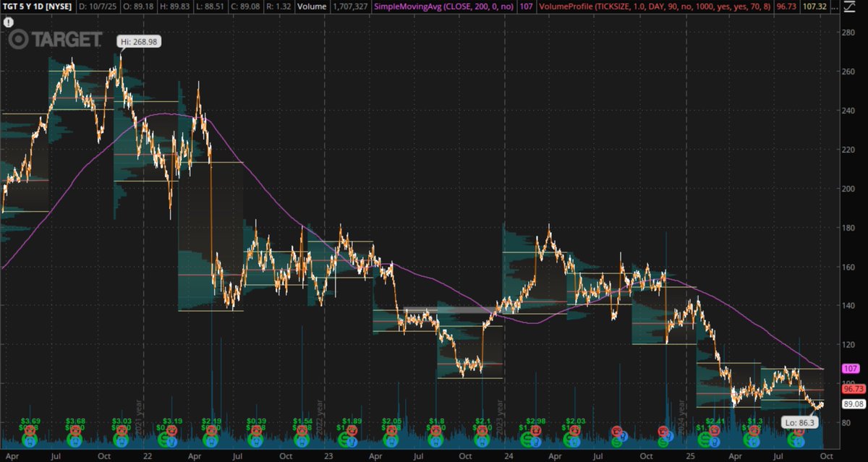Click the $1.3 earnings label

(755, 421)
